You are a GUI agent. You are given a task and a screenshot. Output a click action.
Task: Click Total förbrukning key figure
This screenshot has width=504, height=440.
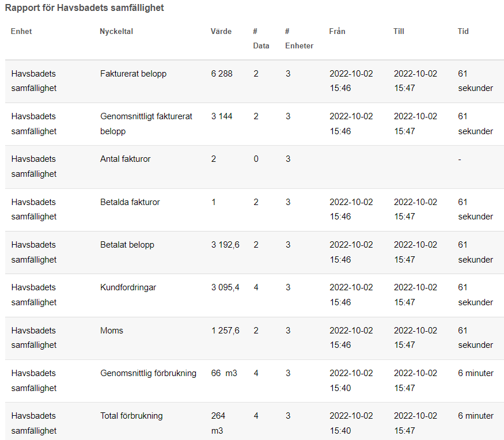click(x=131, y=416)
